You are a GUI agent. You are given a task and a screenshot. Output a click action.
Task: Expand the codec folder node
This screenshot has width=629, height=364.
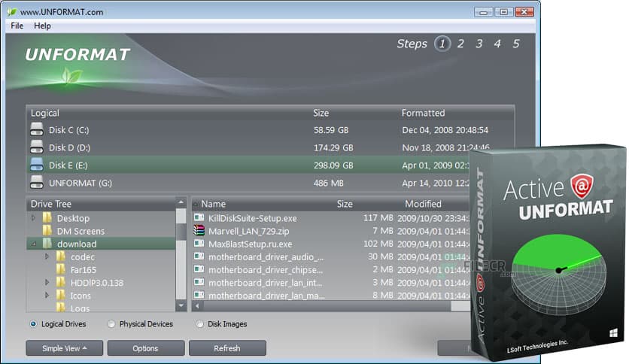click(x=47, y=256)
